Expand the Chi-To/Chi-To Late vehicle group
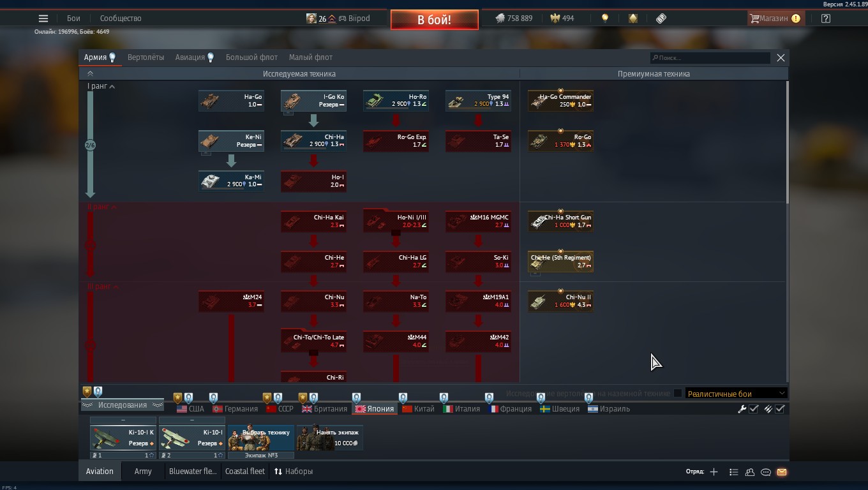The height and width of the screenshot is (490, 868). coord(313,341)
